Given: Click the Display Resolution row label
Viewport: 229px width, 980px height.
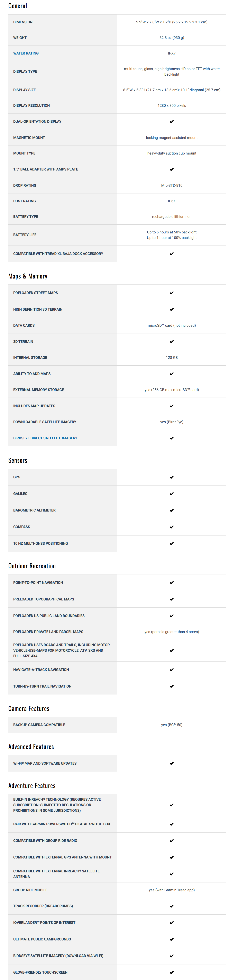Looking at the screenshot, I should pyautogui.click(x=31, y=106).
